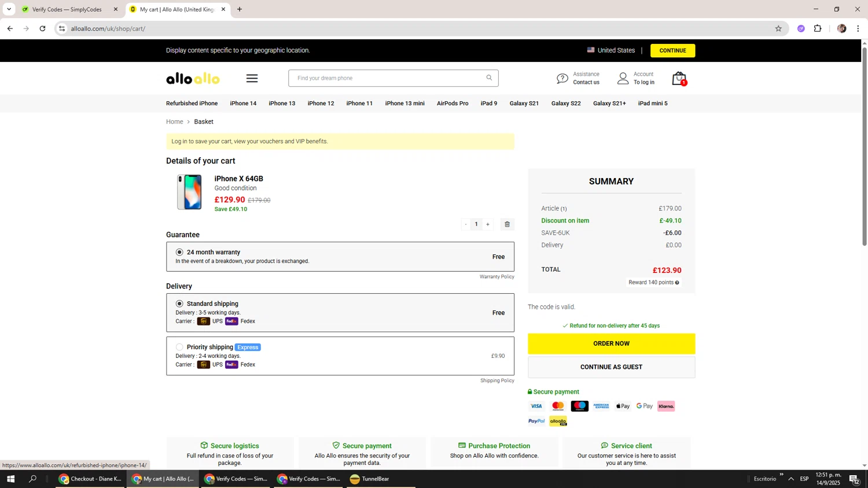The width and height of the screenshot is (868, 488).
Task: Open iPhone 13 category
Action: pyautogui.click(x=282, y=103)
